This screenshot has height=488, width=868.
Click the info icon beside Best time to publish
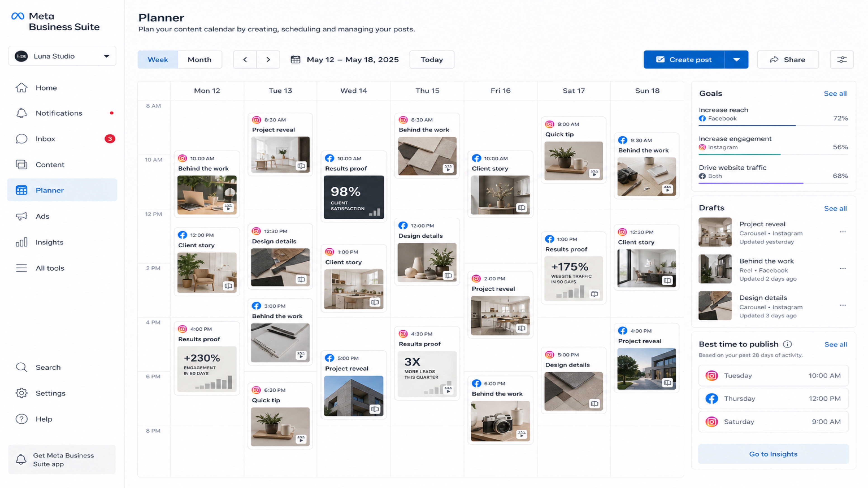point(788,344)
